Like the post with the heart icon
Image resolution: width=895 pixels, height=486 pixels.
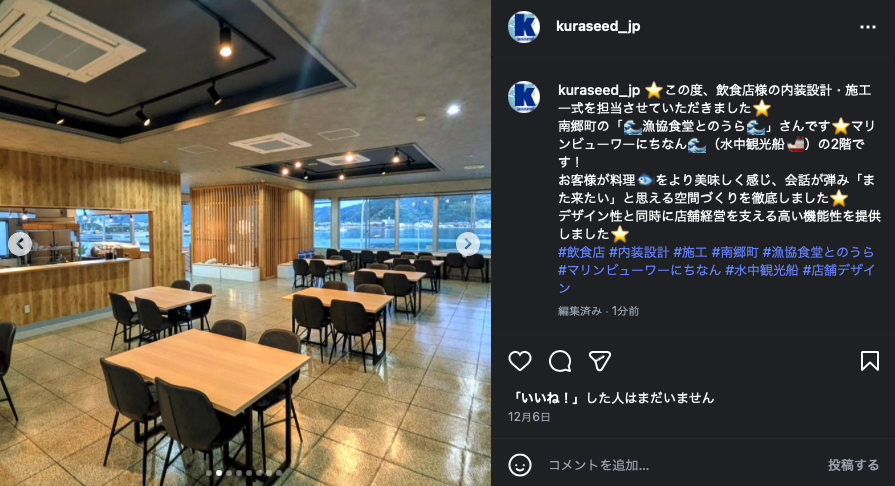(519, 361)
